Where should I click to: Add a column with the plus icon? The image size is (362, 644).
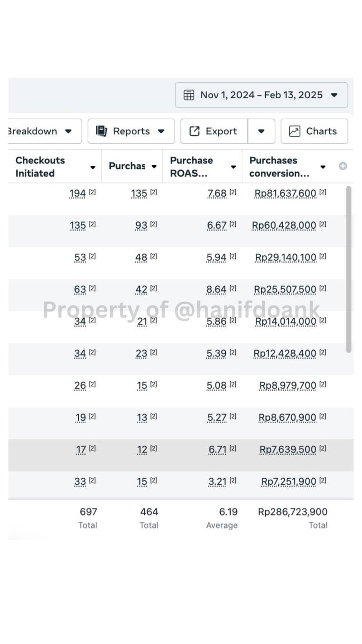click(x=343, y=166)
